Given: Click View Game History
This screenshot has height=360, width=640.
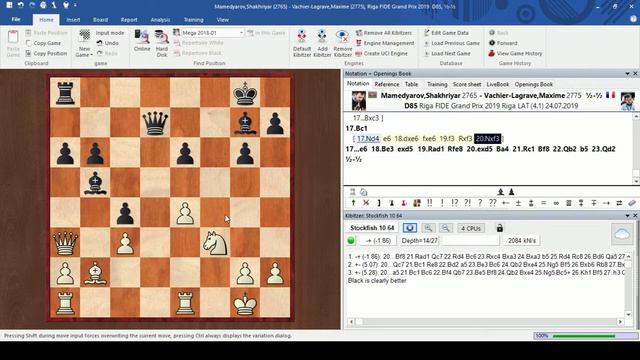Looking at the screenshot, I should click(x=515, y=53).
